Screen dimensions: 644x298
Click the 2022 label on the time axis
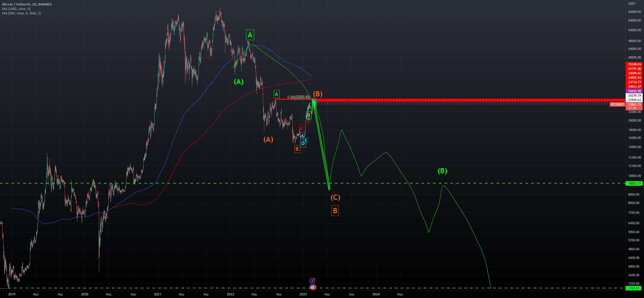(x=230, y=294)
